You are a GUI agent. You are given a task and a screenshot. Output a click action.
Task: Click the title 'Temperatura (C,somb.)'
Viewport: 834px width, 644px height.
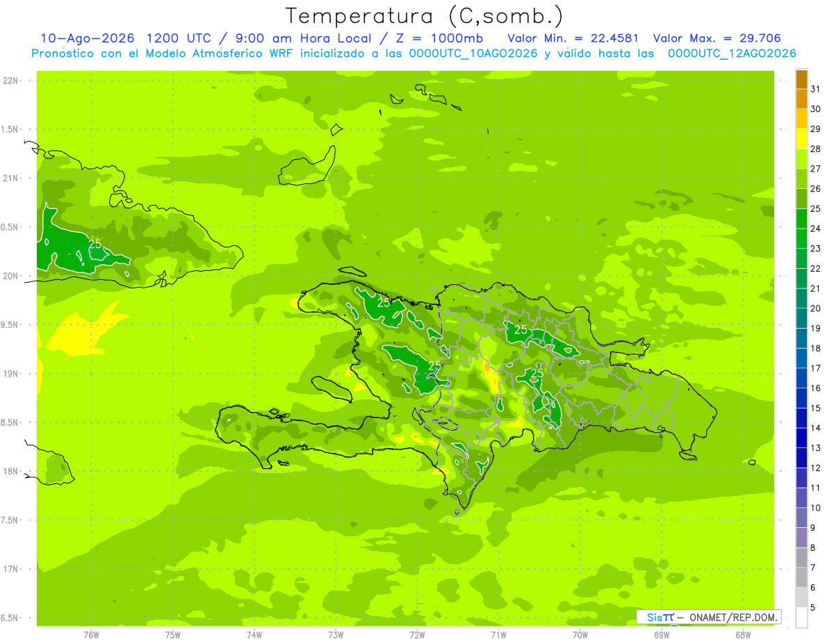(x=425, y=16)
